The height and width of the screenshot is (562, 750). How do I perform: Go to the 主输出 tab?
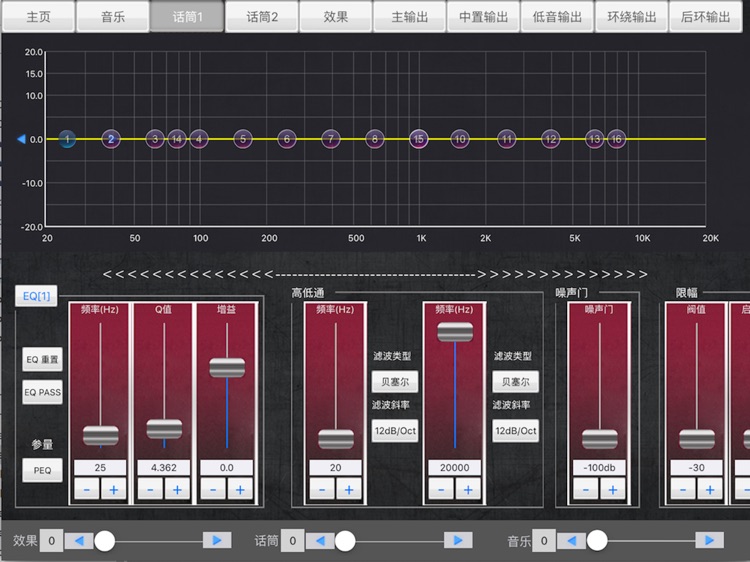coord(409,17)
